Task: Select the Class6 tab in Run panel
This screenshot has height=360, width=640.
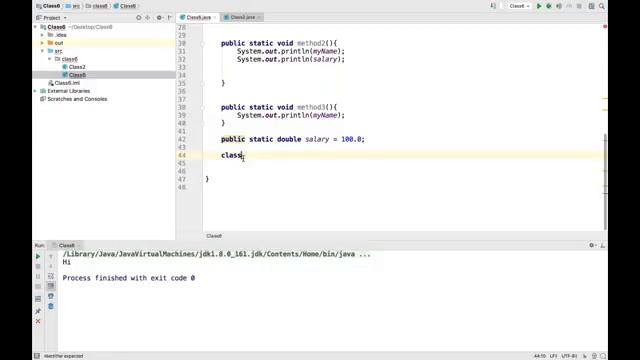Action: pyautogui.click(x=67, y=245)
